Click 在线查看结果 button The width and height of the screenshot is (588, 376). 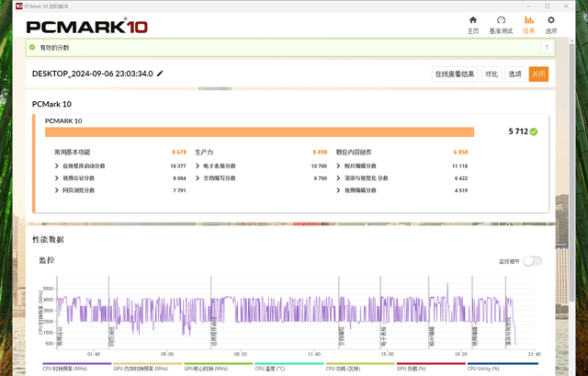(x=455, y=74)
